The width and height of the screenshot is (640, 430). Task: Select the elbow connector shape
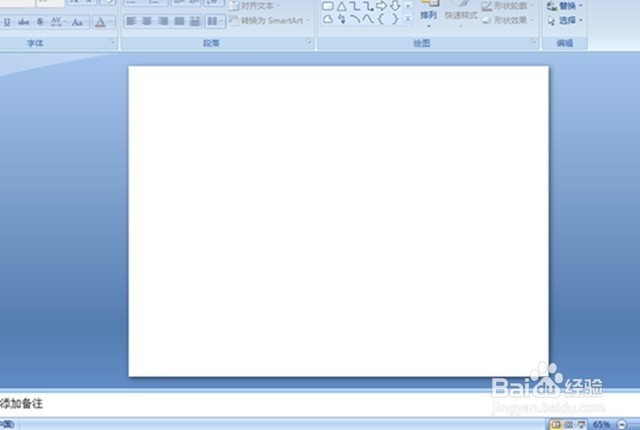355,6
